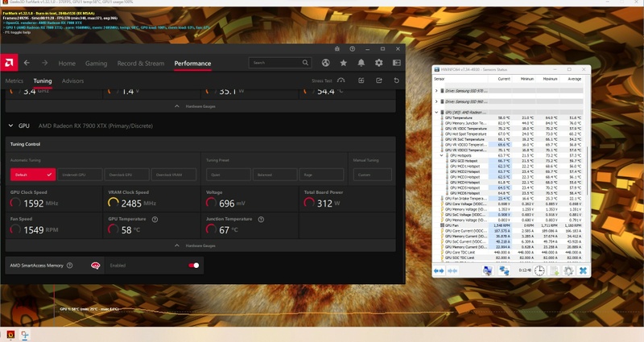
Task: Open the web browser globe icon
Action: pos(325,63)
